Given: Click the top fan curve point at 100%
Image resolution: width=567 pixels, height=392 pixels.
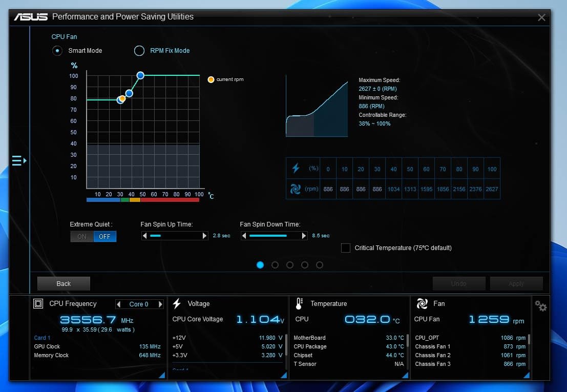Looking at the screenshot, I should [140, 75].
